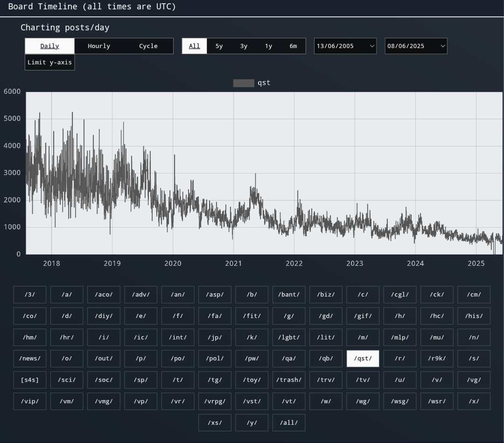Pick the /mlp/ board
Screen dimensions: 504x443
[x=400, y=337]
